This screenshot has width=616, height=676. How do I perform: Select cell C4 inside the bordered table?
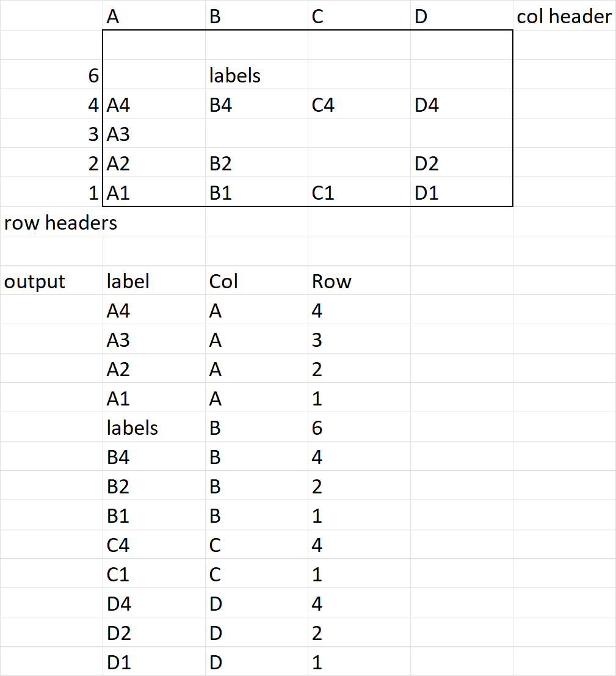click(323, 105)
